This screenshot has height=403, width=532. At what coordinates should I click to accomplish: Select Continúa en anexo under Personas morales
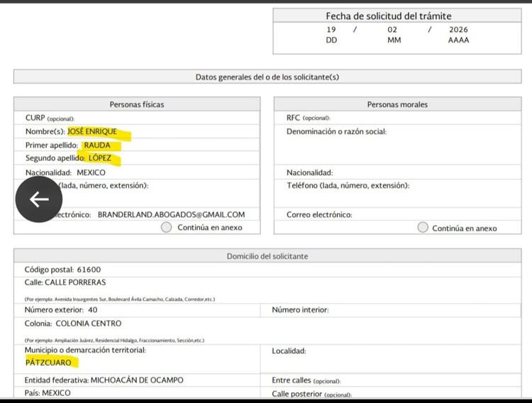click(423, 228)
